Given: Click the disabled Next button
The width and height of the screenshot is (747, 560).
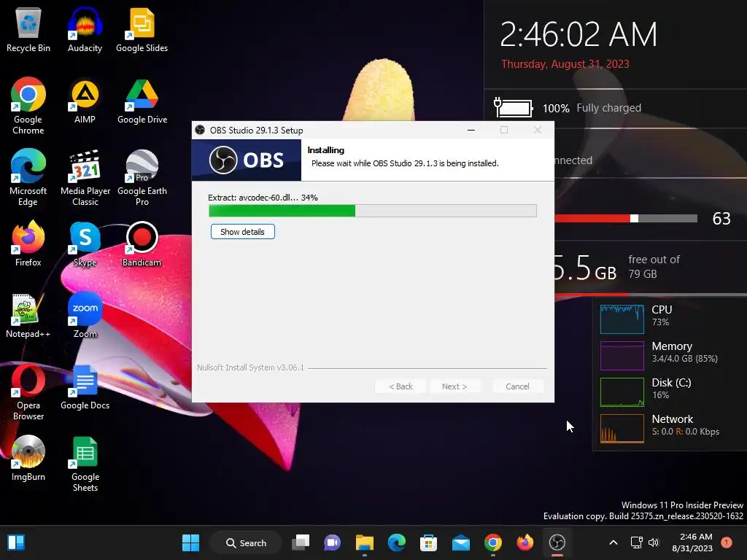Looking at the screenshot, I should tap(454, 386).
